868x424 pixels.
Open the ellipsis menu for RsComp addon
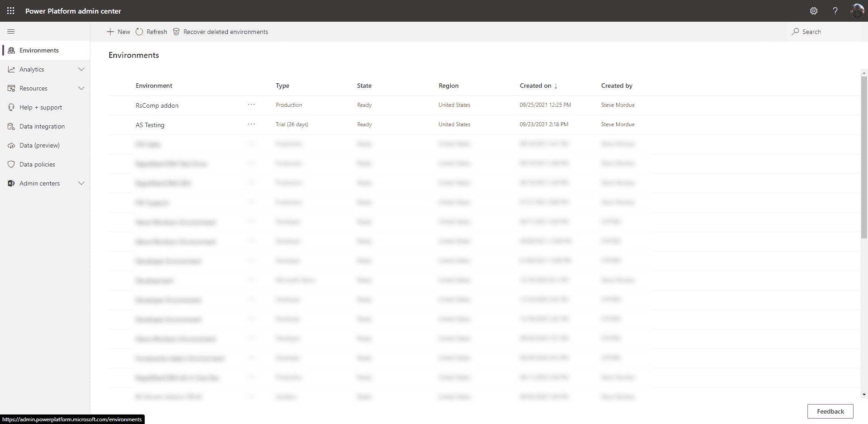[x=252, y=105]
